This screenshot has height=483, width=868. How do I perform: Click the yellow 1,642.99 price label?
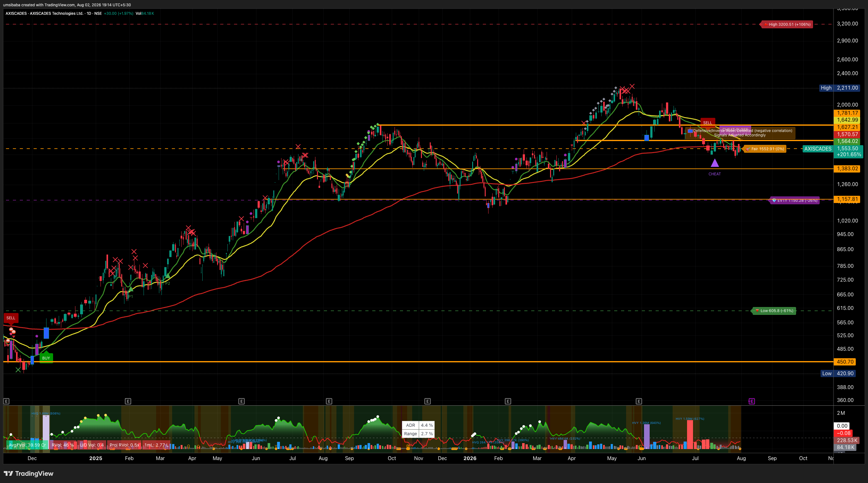click(x=847, y=120)
